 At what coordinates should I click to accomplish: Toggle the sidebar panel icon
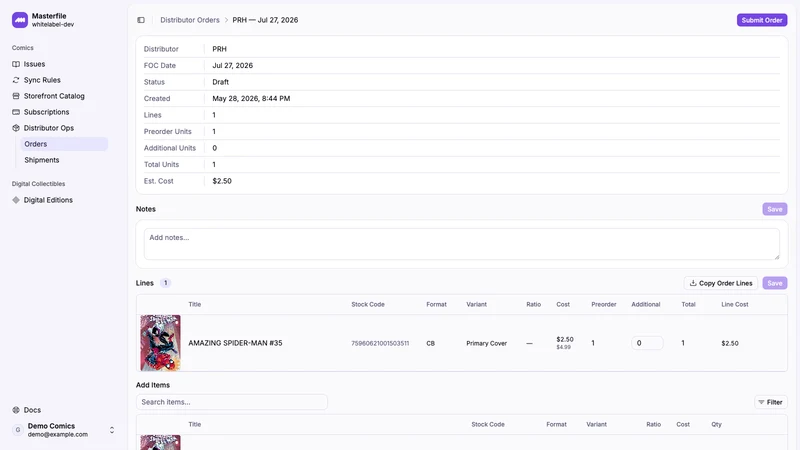[141, 20]
